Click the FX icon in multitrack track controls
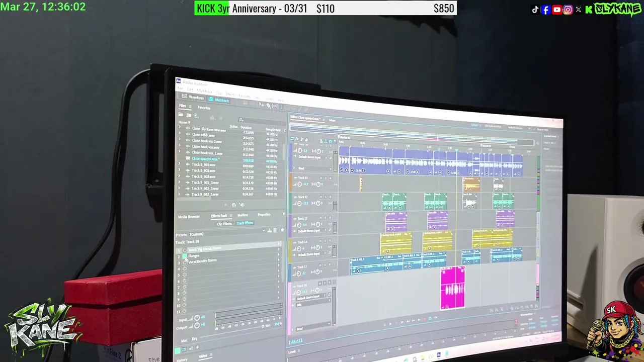Viewport: 644px width, 362px height. coord(297,139)
